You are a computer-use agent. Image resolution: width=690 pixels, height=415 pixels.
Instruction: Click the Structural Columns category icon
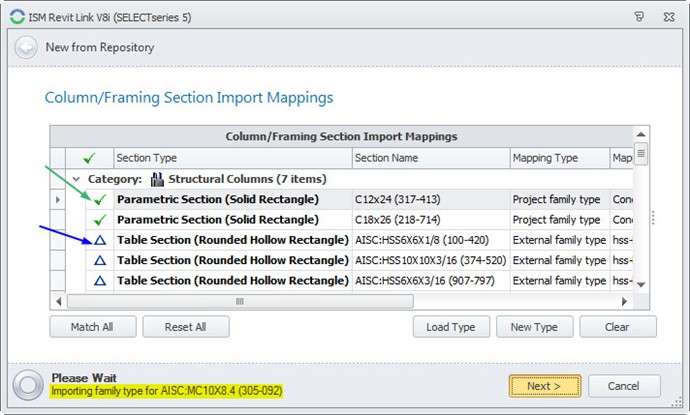156,179
